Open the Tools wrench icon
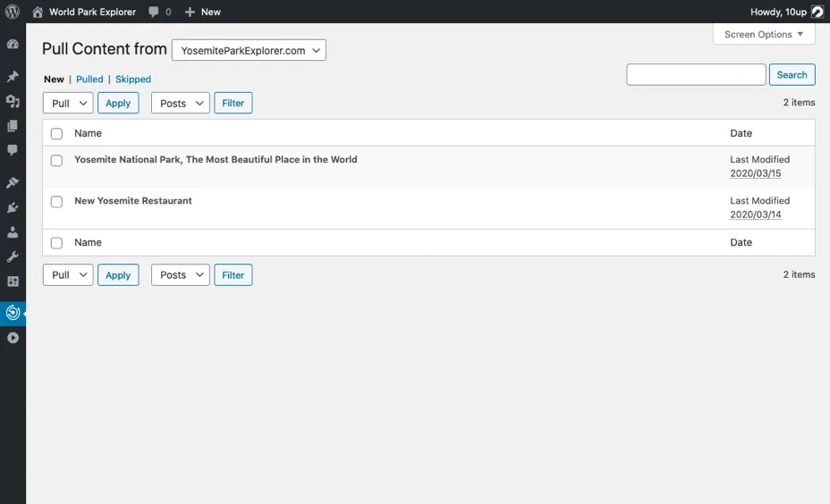Image resolution: width=830 pixels, height=504 pixels. coord(13,257)
